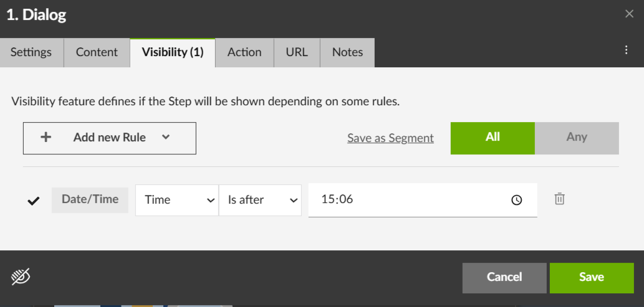Click the Save as Segment link

pos(390,138)
